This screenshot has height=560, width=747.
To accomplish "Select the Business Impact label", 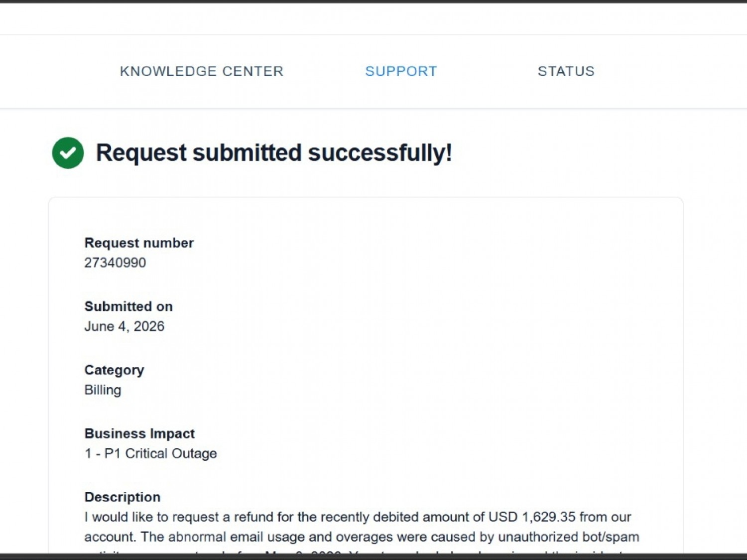I will pos(139,433).
